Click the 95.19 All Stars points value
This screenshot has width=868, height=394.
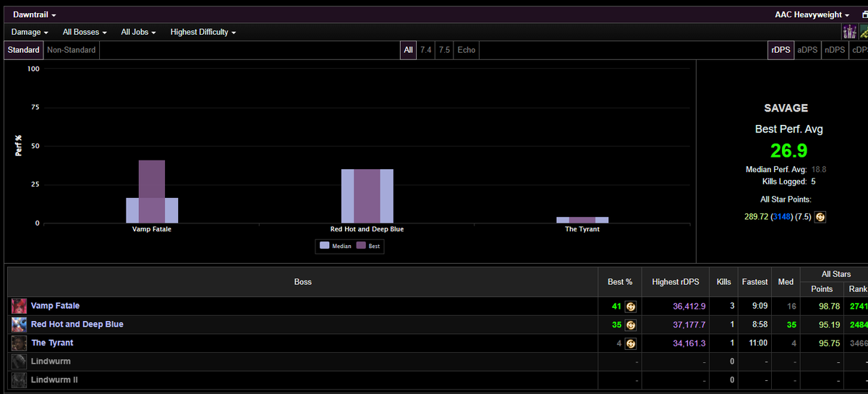[x=829, y=325]
